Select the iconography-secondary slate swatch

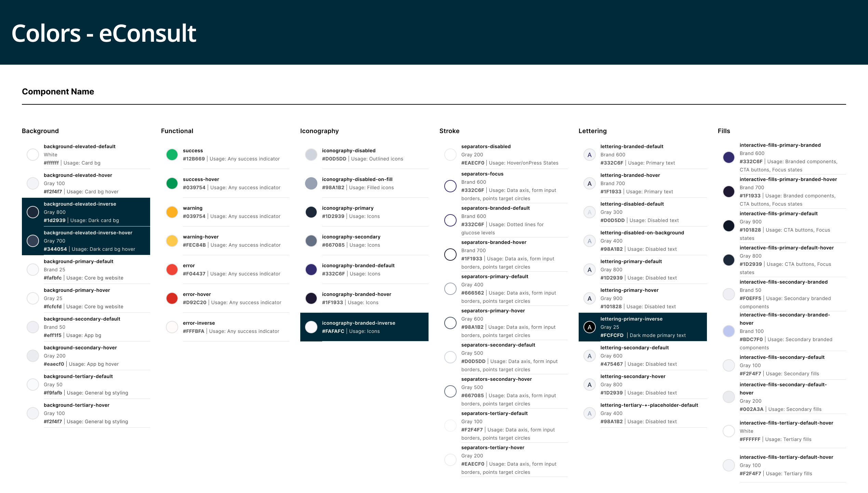click(x=311, y=241)
